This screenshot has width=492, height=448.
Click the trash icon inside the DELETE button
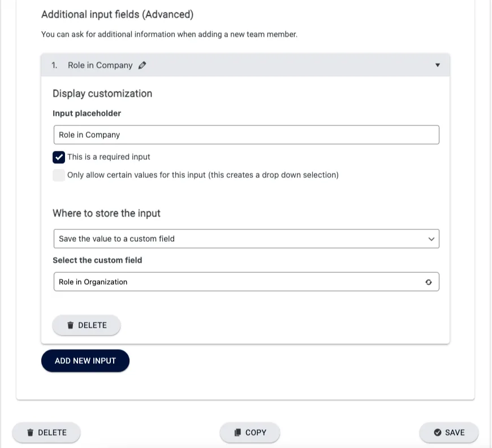[70, 325]
